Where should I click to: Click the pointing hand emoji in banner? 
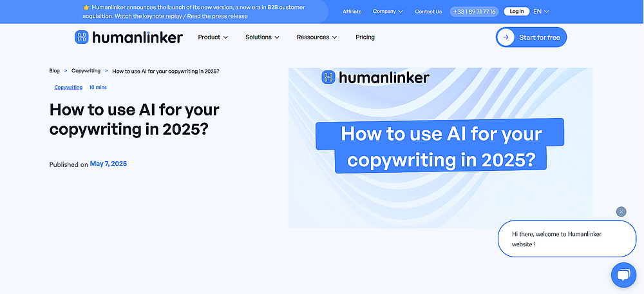86,7
